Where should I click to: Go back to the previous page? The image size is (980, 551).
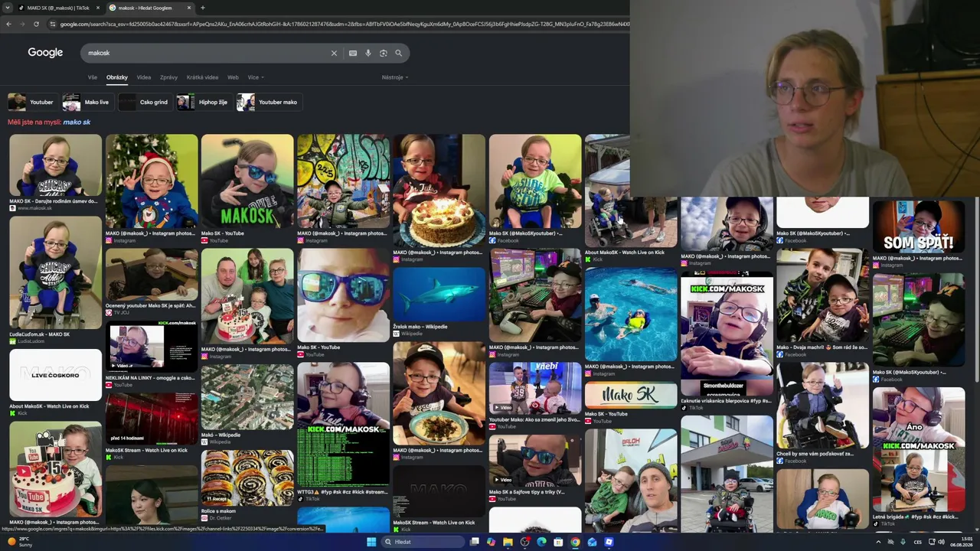pos(8,24)
